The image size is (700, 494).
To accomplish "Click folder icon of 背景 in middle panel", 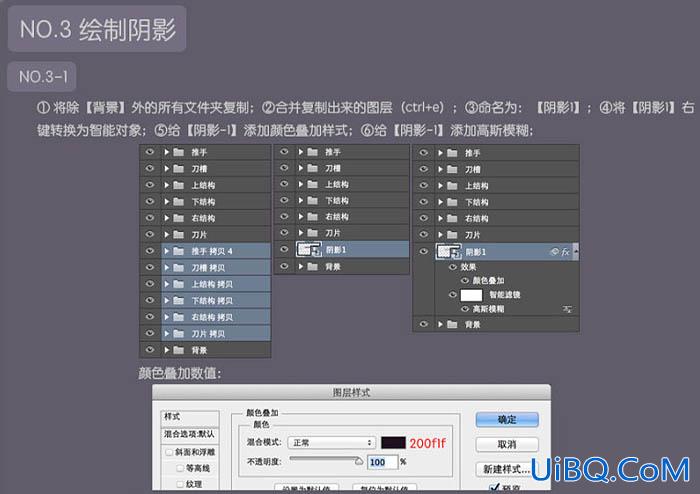I will (x=312, y=266).
